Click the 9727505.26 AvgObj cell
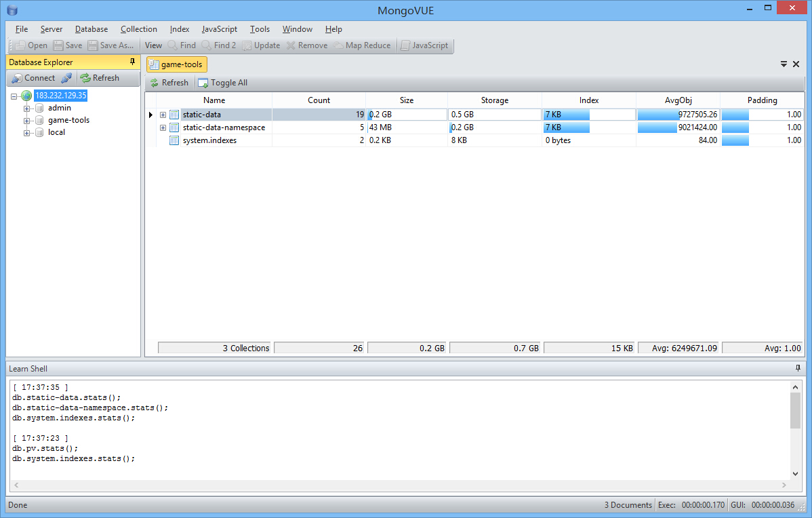 [678, 115]
